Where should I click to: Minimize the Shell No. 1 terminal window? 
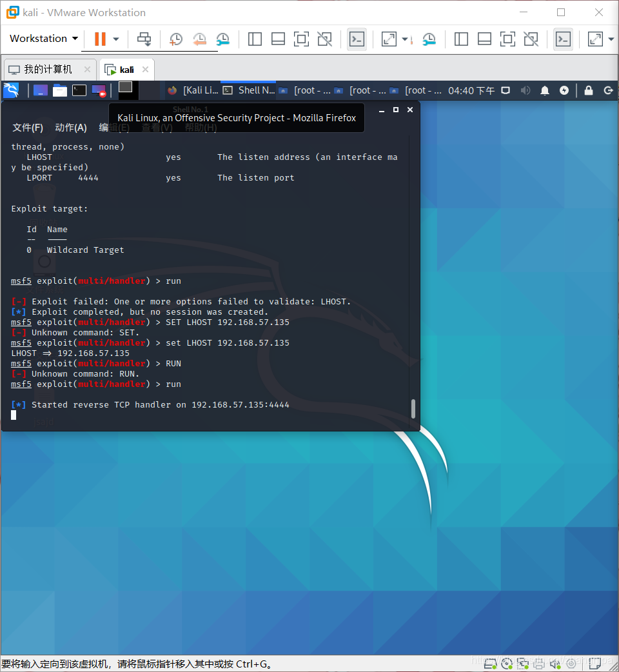point(381,110)
